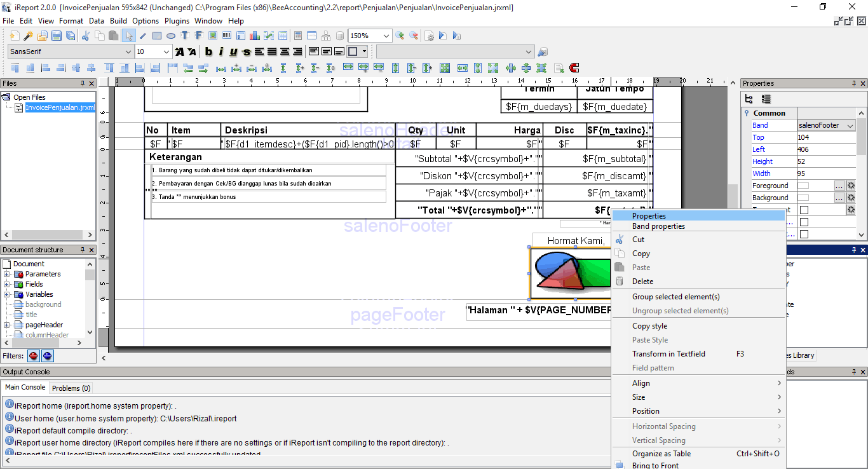Toggle the Transparent checkbox in Properties

point(804,210)
